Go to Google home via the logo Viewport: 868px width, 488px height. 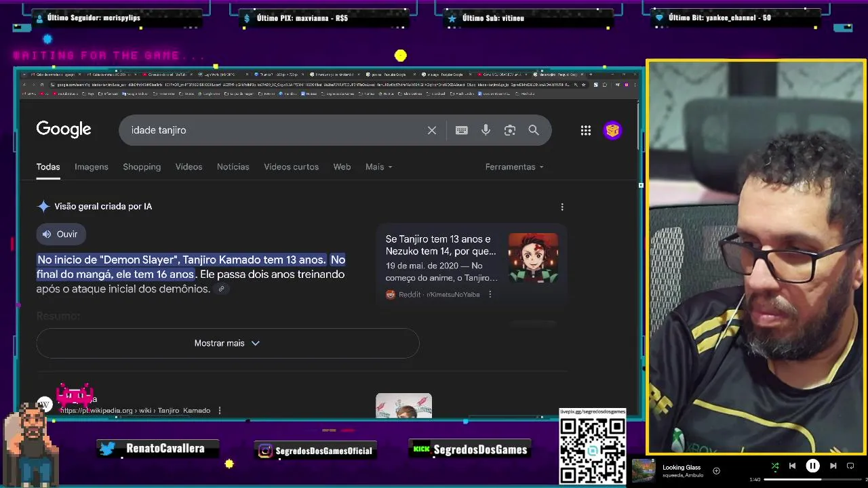[64, 129]
